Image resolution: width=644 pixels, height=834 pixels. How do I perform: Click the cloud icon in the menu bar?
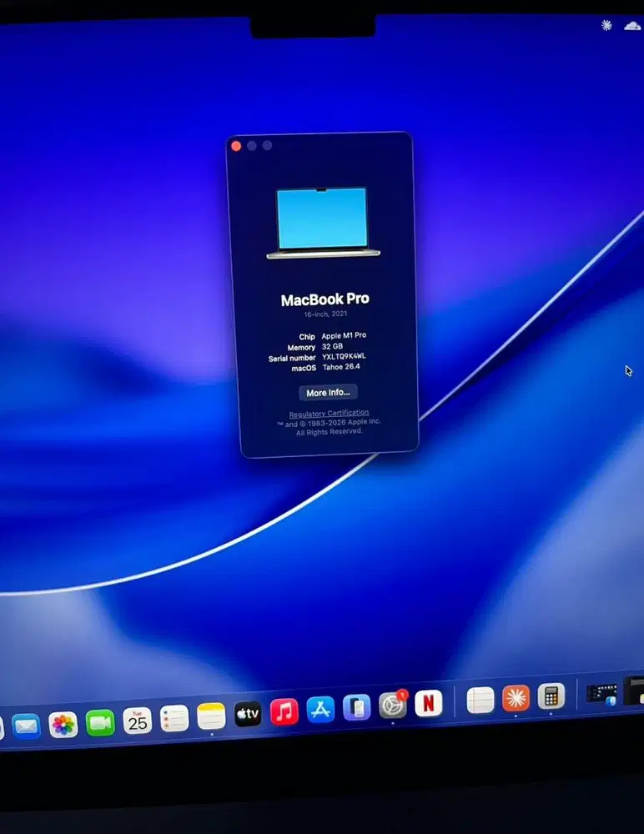point(632,26)
